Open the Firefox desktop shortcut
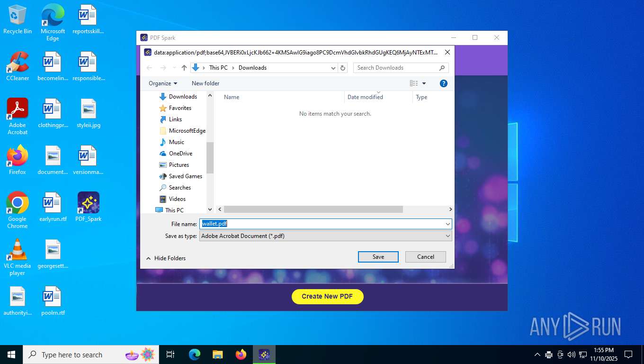The image size is (644, 364). click(18, 160)
